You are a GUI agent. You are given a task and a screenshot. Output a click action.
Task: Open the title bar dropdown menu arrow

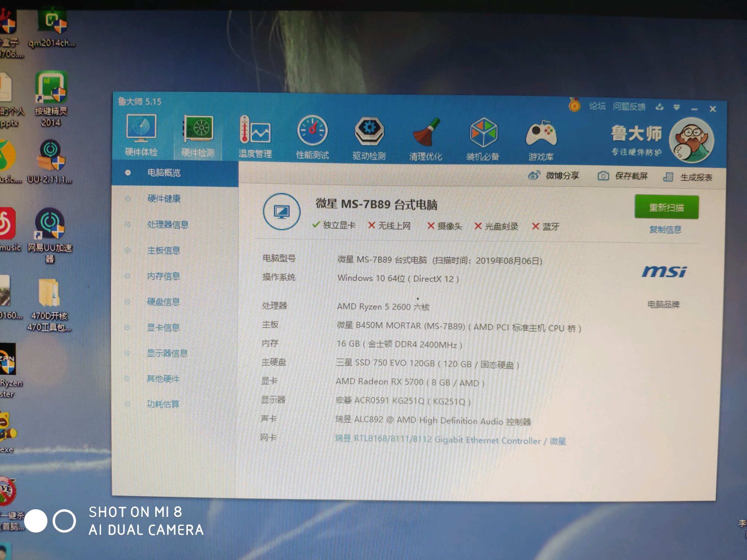(x=677, y=108)
